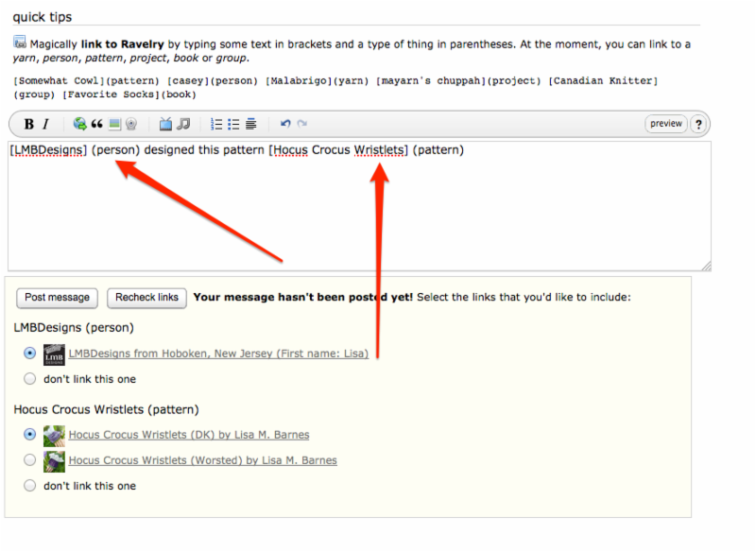This screenshot has width=756, height=552.
Task: Click the Recheck links button
Action: point(146,297)
